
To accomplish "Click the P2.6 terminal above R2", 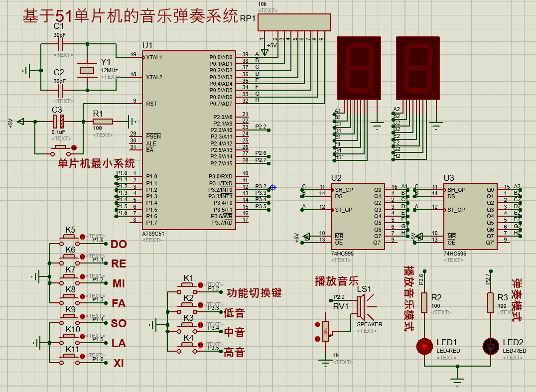I will [x=424, y=271].
